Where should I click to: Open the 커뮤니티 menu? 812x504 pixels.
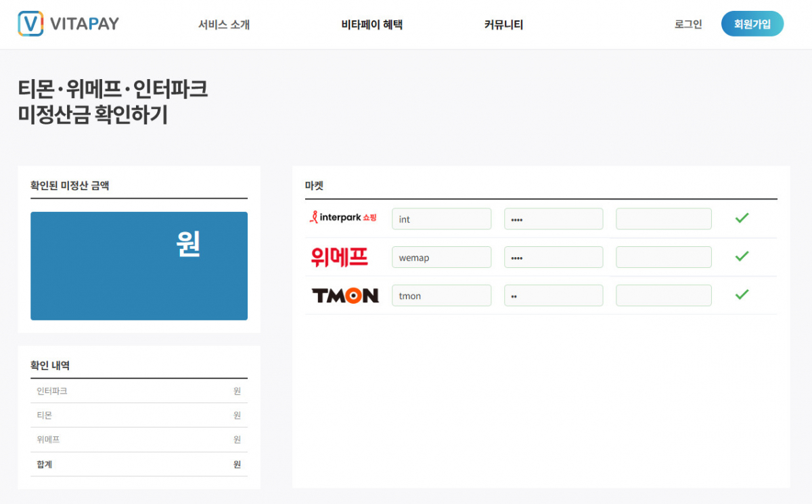pyautogui.click(x=503, y=24)
